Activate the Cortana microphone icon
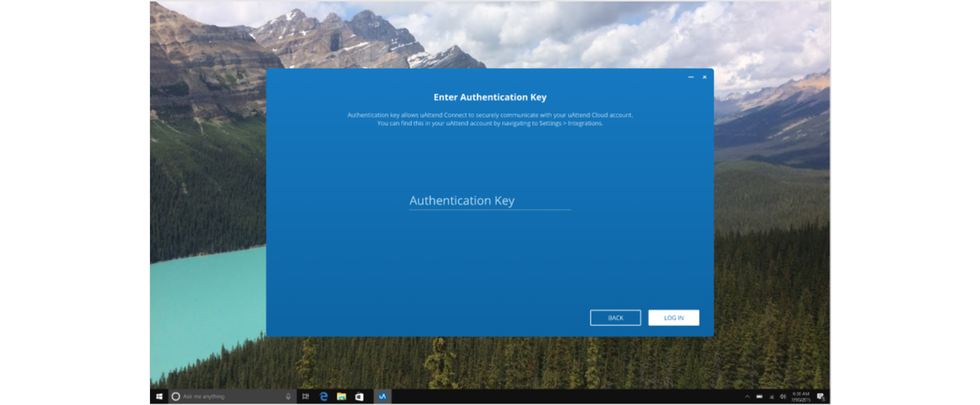 pos(288,396)
